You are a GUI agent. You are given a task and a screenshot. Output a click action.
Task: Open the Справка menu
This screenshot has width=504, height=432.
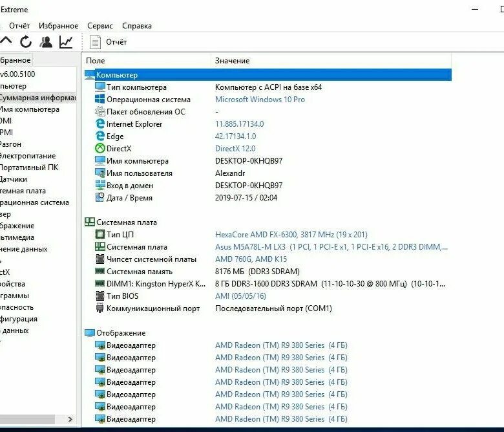(x=137, y=26)
